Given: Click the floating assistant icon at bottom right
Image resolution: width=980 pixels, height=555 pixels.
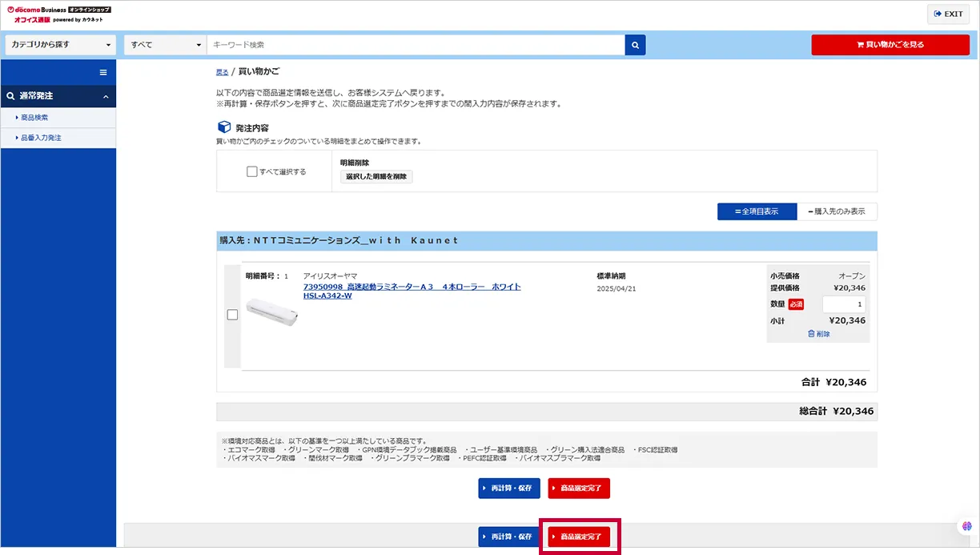Looking at the screenshot, I should (x=967, y=527).
